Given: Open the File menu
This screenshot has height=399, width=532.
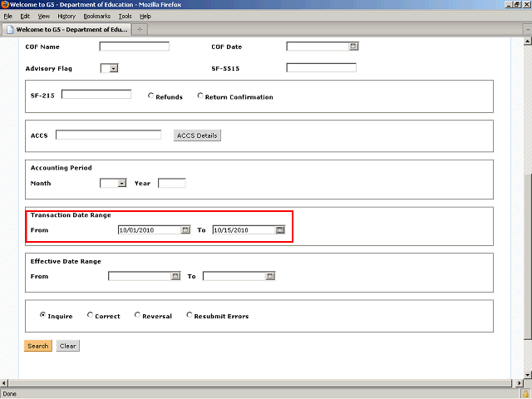Looking at the screenshot, I should [7, 17].
